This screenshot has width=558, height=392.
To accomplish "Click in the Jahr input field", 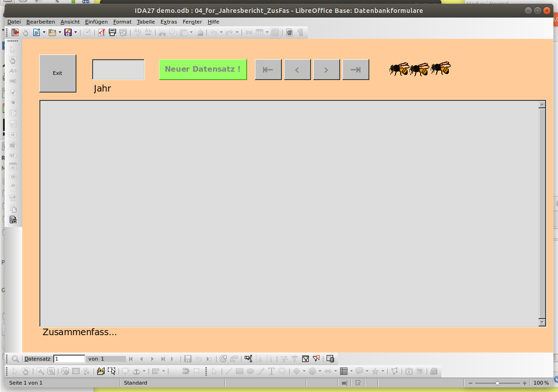I will click(118, 69).
